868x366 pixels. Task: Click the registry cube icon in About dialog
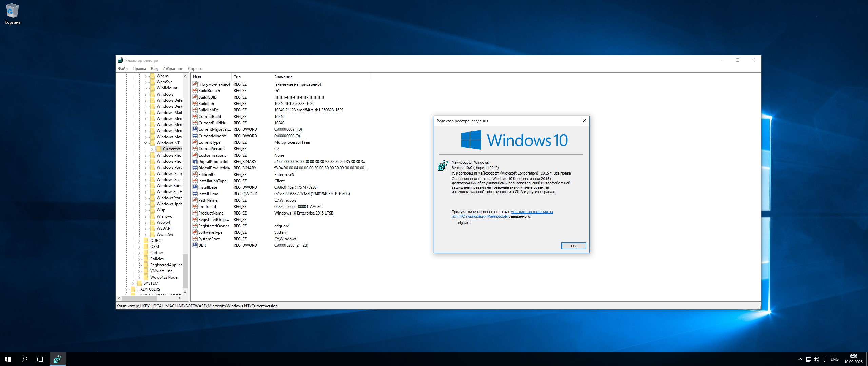[443, 166]
